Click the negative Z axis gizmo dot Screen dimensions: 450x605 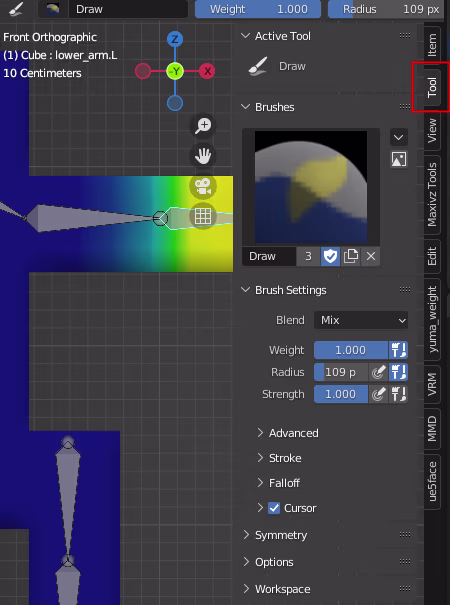(175, 103)
